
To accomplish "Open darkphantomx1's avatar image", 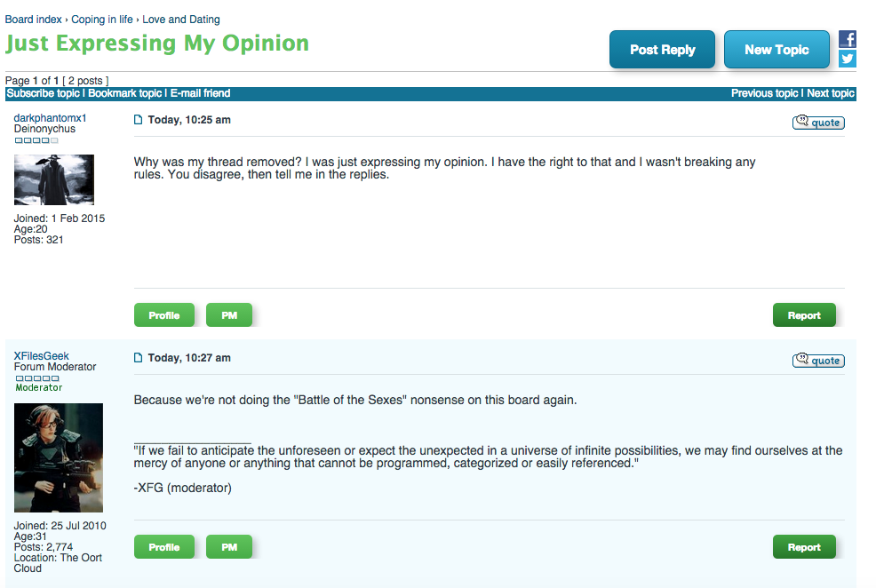I will (x=54, y=179).
